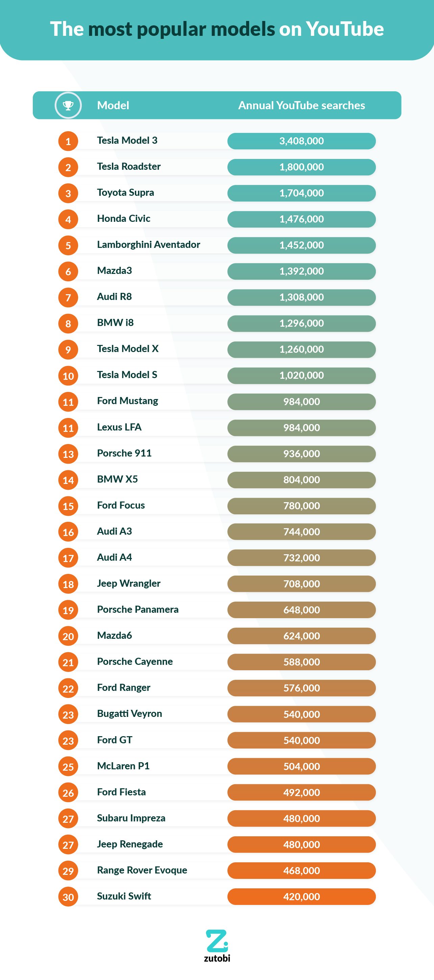Click the Toyota Supra 1,704,000 bar
434x980 pixels.
tap(301, 193)
